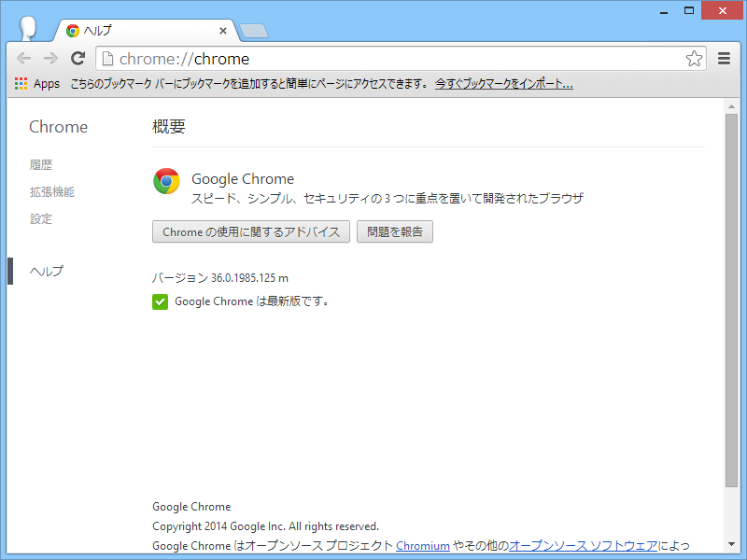The image size is (747, 560).
Task: Click the Google Chrome logo
Action: point(165,181)
